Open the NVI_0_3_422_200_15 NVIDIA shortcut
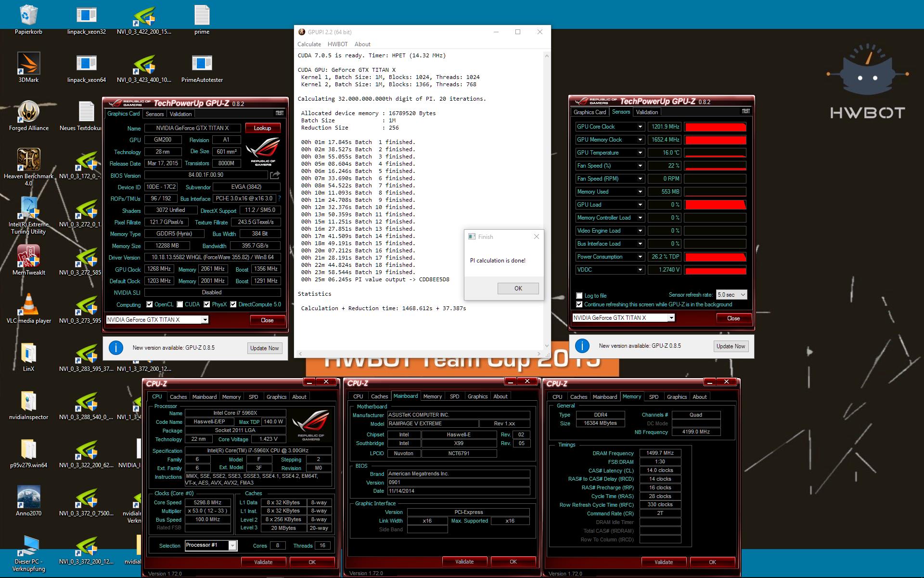Screen dimensions: 924x578 pyautogui.click(x=144, y=19)
